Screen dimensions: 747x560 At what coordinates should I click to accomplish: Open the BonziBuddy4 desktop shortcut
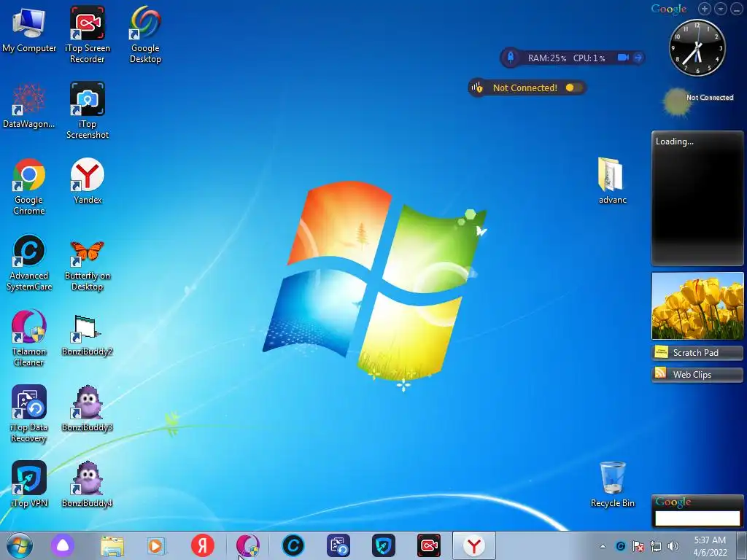(x=88, y=484)
